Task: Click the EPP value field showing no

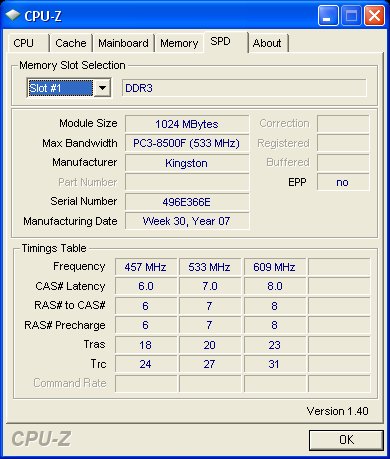Action: pyautogui.click(x=343, y=182)
